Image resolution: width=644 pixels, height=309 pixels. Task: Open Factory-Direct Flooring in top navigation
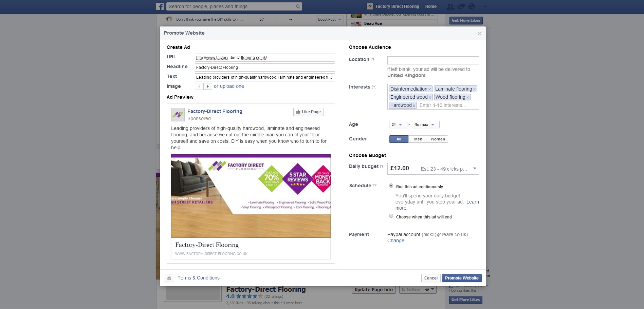point(397,6)
